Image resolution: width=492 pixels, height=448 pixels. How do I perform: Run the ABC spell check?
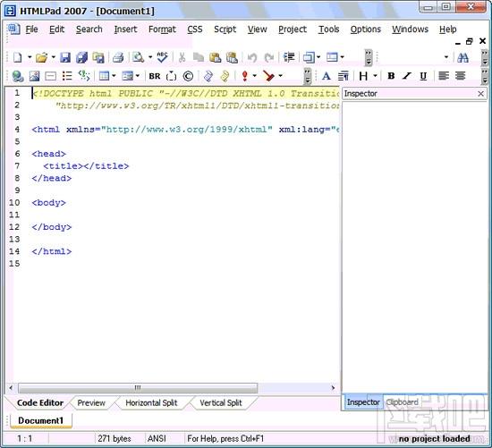162,57
